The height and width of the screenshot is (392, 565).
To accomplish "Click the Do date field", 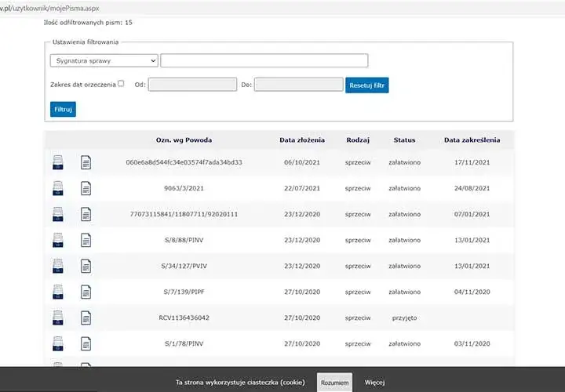I will point(299,85).
